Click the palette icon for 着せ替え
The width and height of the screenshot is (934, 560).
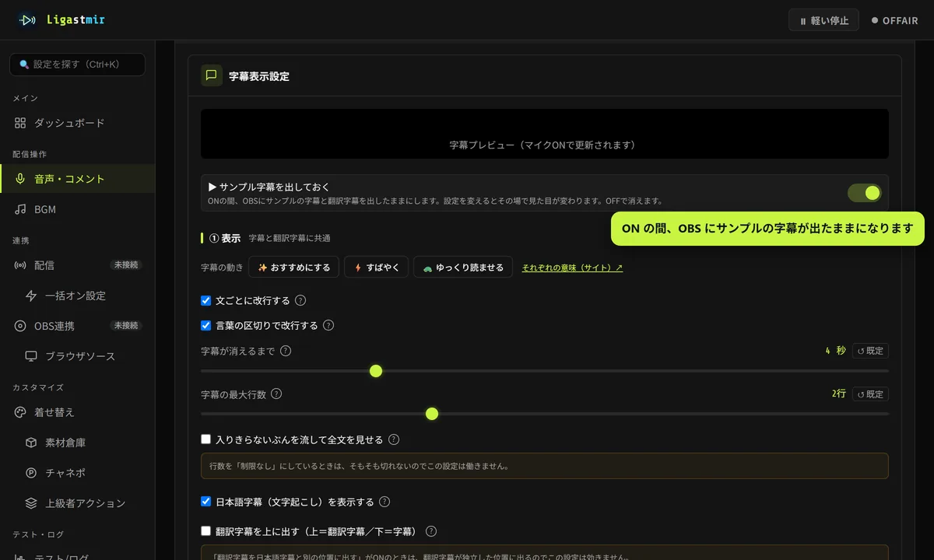[20, 412]
